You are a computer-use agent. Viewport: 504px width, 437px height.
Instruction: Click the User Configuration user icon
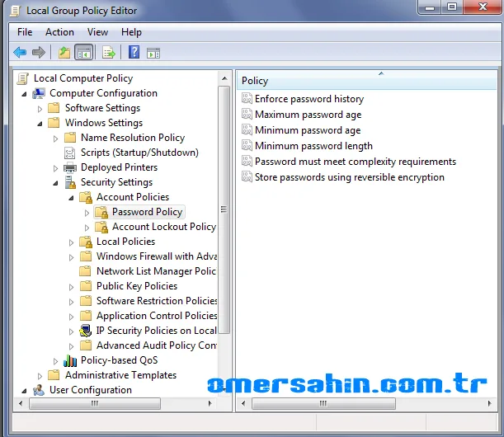click(39, 390)
